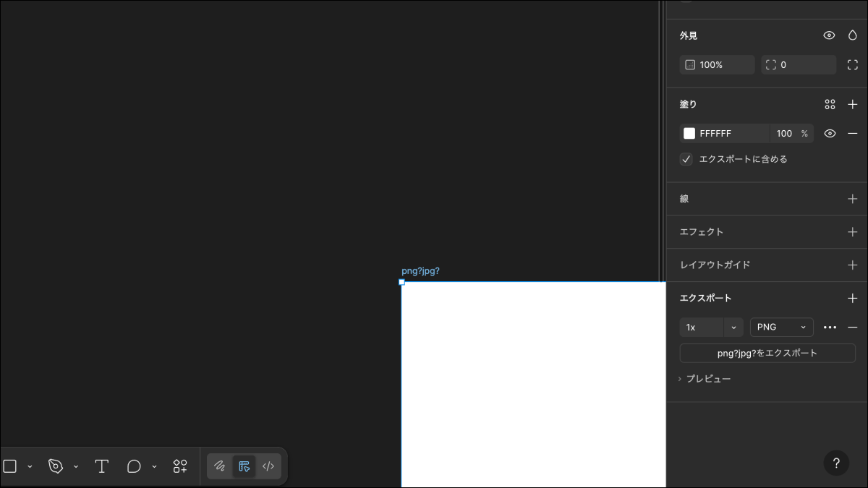
Task: Click the png?jpg?をエクスポート button
Action: (x=767, y=354)
